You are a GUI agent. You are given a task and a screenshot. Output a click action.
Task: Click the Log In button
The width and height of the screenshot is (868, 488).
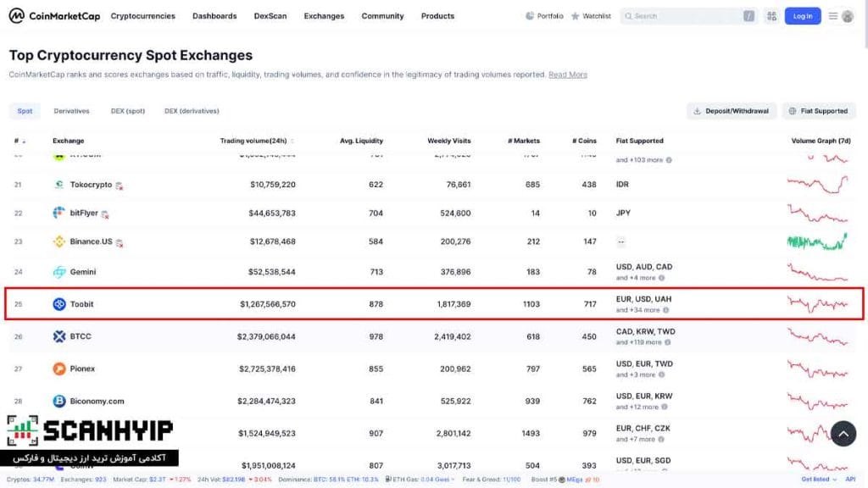803,16
